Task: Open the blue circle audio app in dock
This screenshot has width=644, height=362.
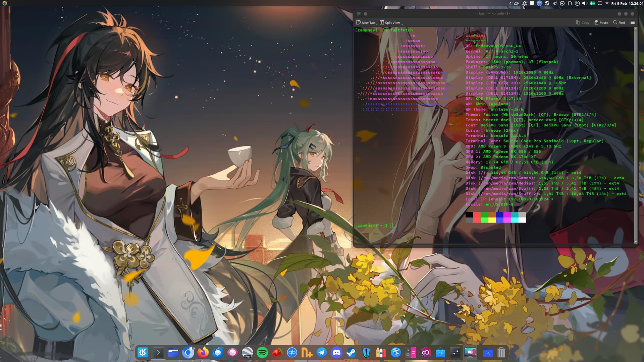Action: pyautogui.click(x=188, y=353)
